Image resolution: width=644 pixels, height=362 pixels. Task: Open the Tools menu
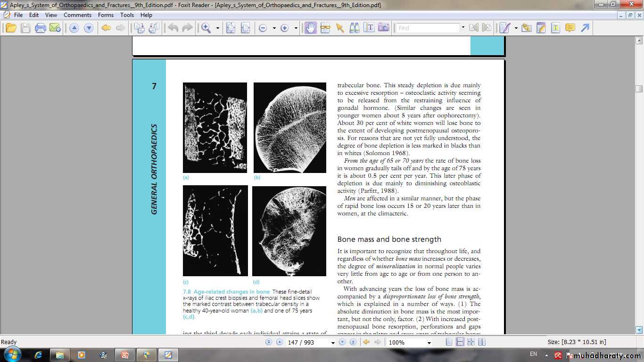pos(127,15)
